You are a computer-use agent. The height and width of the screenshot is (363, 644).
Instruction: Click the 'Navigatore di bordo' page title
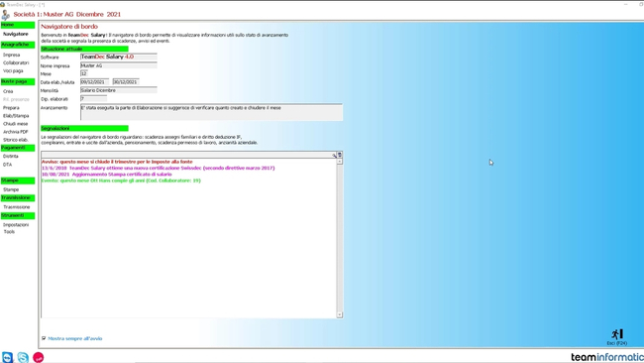69,27
